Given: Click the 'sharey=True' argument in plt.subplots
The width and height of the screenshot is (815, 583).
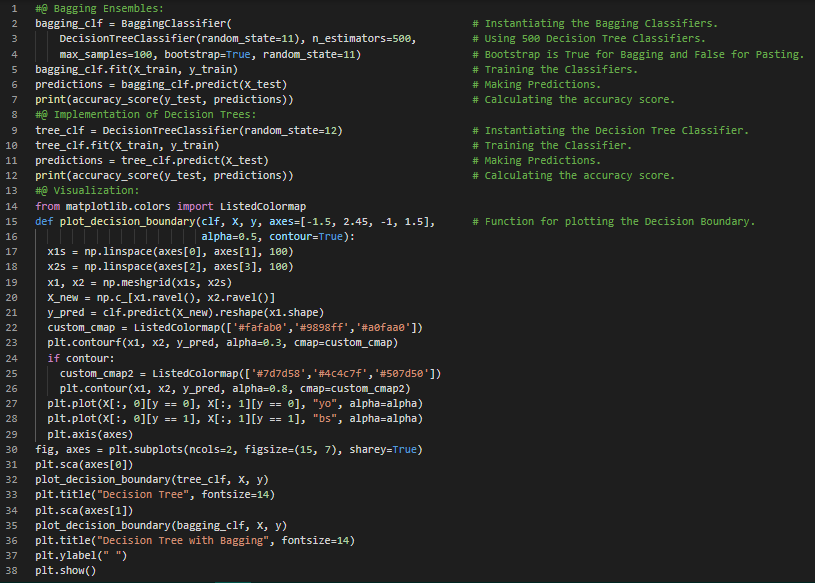Looking at the screenshot, I should coord(386,450).
